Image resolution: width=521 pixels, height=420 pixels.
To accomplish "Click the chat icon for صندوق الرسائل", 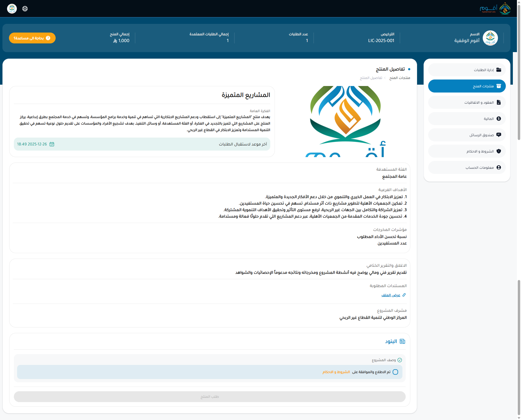I will tap(498, 135).
